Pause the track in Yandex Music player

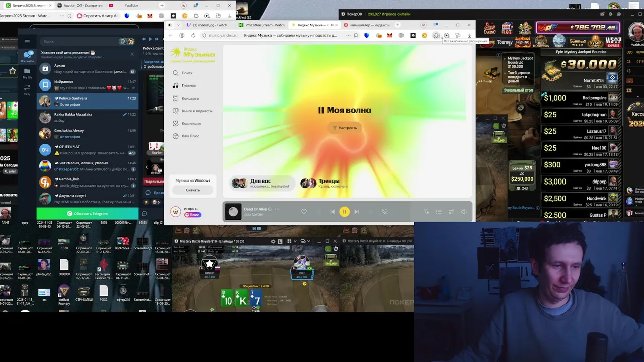[344, 212]
